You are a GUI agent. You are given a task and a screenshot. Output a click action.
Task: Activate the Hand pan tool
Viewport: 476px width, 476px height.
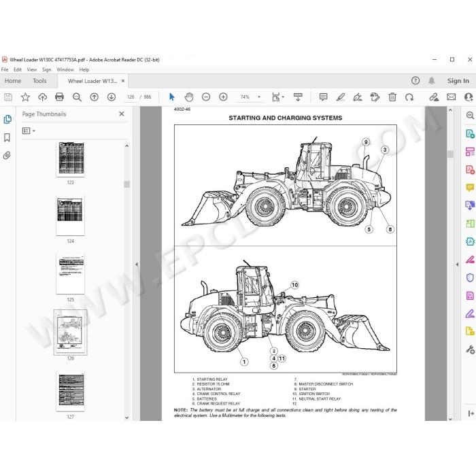click(189, 97)
